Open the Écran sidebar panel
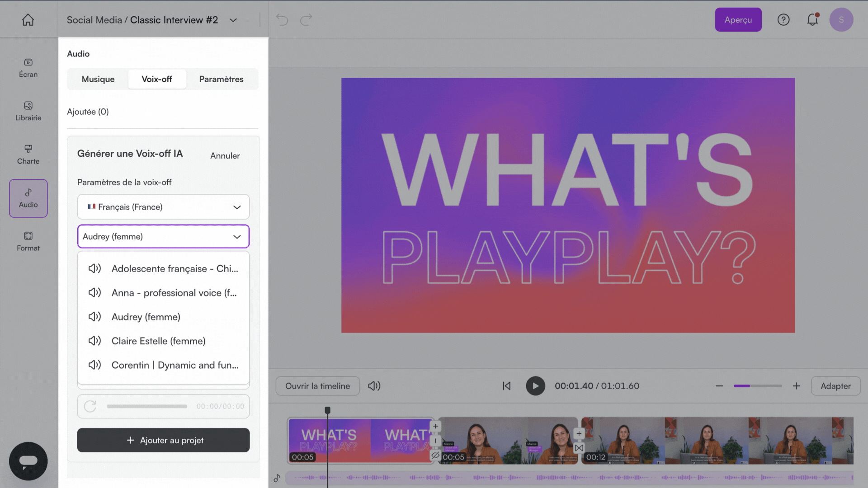Viewport: 868px width, 488px height. pyautogui.click(x=28, y=68)
